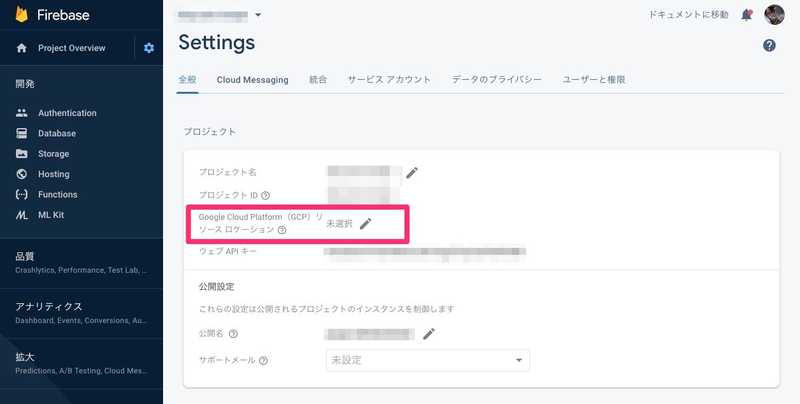Open user account avatar

pos(774,14)
